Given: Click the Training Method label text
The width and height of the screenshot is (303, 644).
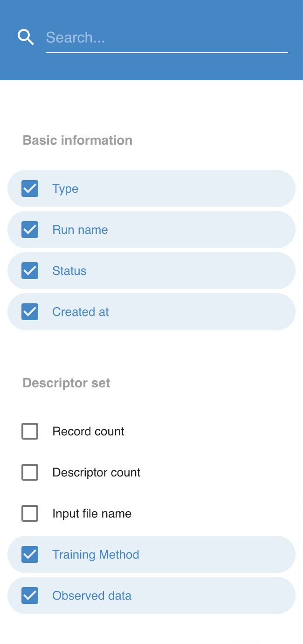Looking at the screenshot, I should click(96, 554).
